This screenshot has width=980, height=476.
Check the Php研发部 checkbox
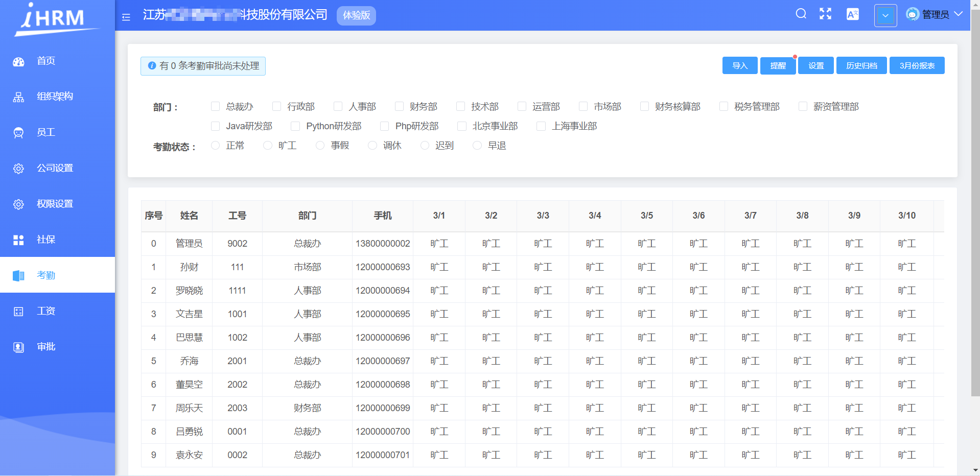[384, 126]
